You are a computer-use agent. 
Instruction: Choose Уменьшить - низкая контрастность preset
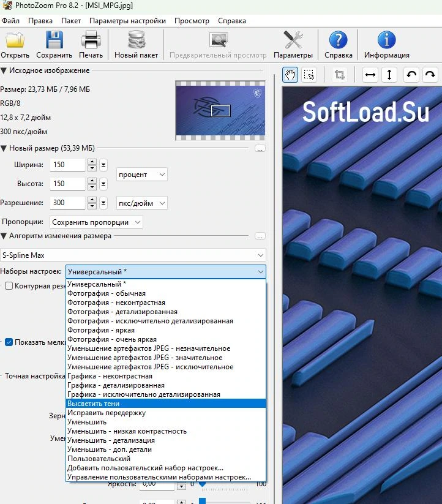tap(166, 431)
